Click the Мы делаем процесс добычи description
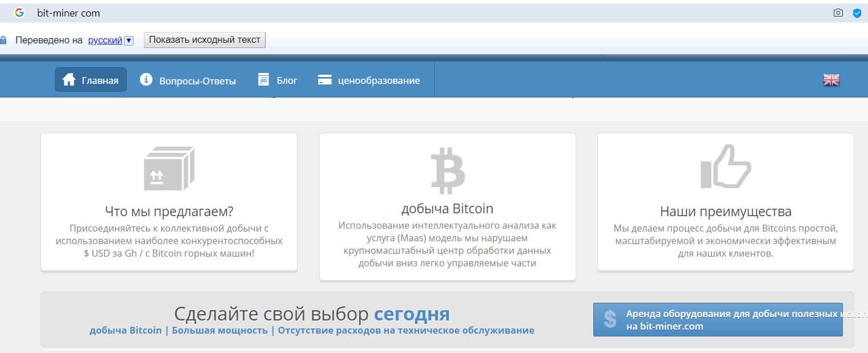 pyautogui.click(x=726, y=241)
